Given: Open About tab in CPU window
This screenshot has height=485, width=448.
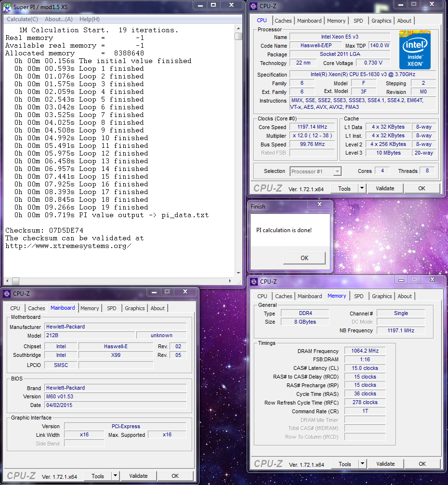Looking at the screenshot, I should coord(404,21).
